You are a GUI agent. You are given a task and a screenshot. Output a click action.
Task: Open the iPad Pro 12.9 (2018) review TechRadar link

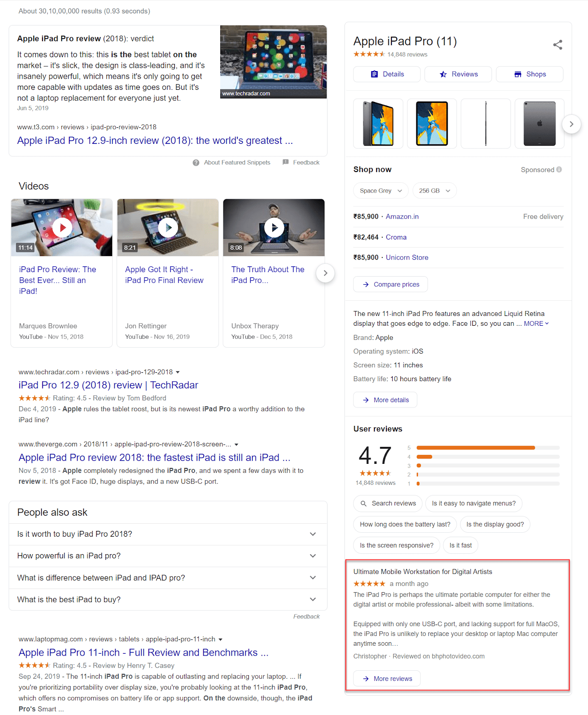(108, 385)
